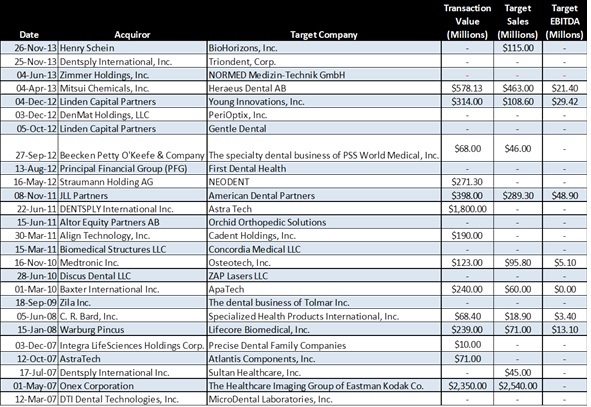Select the '$21.40' EBITDA cell

tap(565, 88)
